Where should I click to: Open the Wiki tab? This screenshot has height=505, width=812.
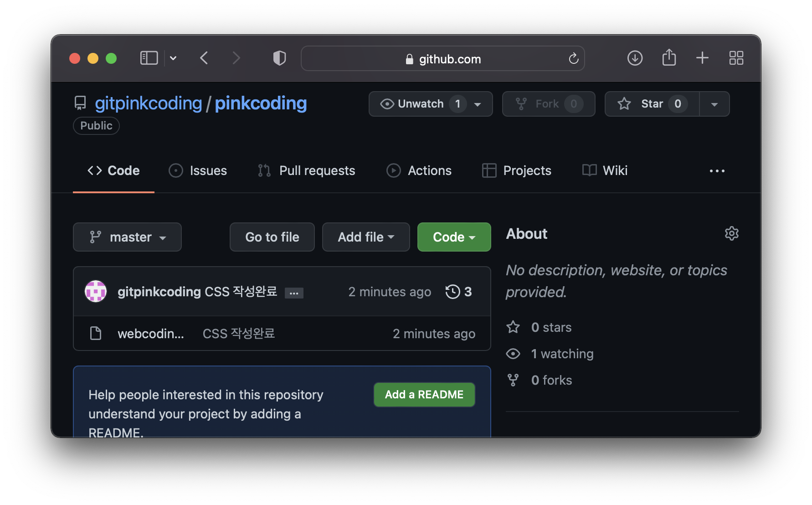pos(605,170)
